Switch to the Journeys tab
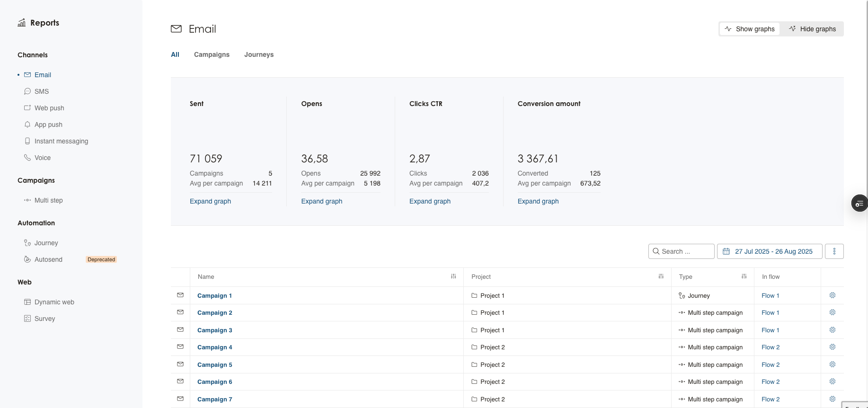The height and width of the screenshot is (408, 868). [259, 54]
